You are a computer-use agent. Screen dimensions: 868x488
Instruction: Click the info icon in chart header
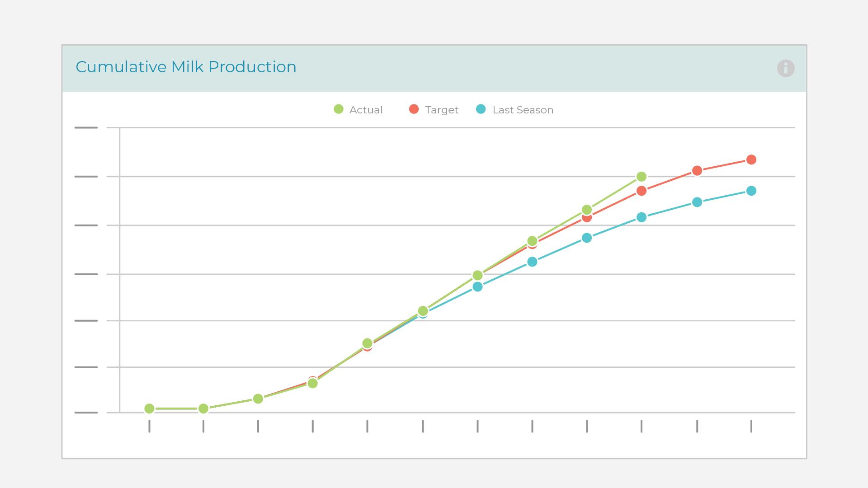pyautogui.click(x=786, y=68)
